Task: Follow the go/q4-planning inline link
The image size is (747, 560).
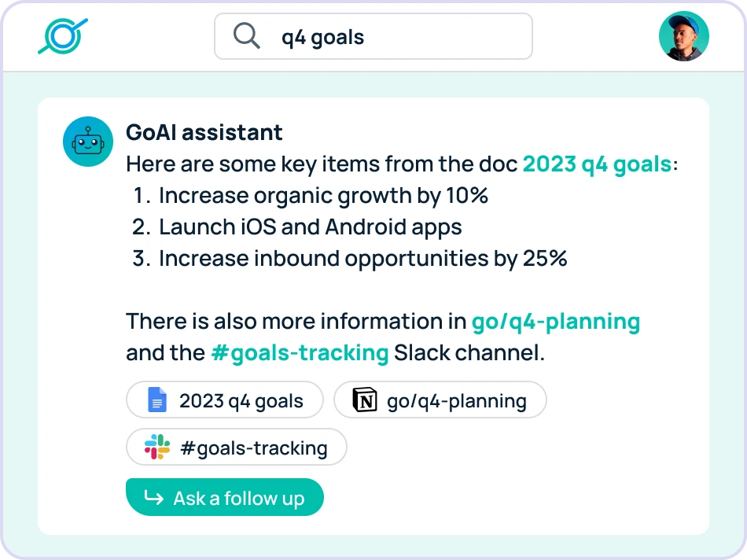Action: coord(555,321)
